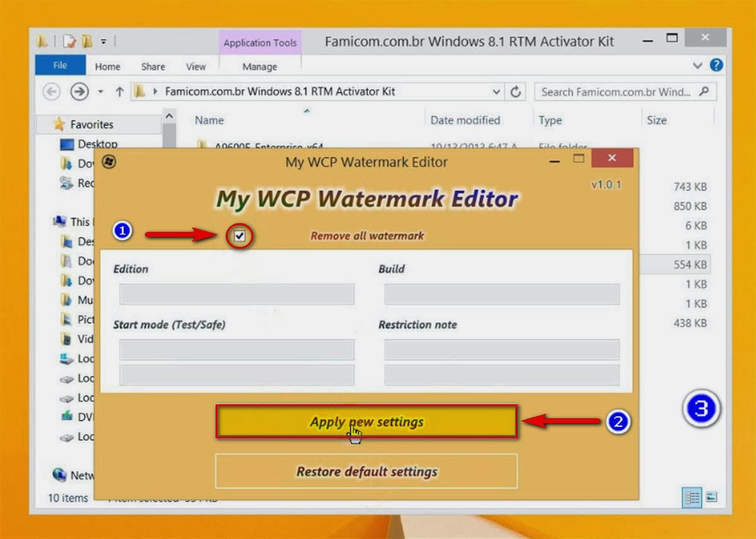Screen dimensions: 756x539
Task: Create a new folder from the Quick Access Toolbar
Action: click(x=86, y=40)
